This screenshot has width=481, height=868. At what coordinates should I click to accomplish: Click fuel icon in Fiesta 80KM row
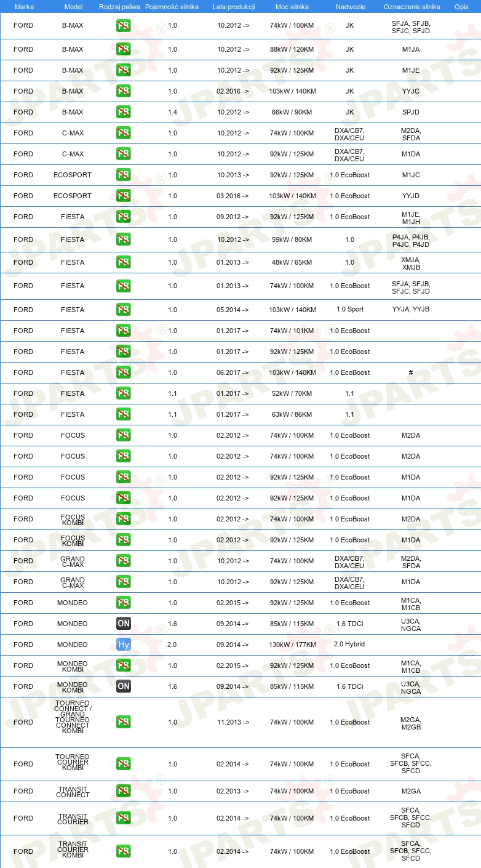[x=124, y=239]
